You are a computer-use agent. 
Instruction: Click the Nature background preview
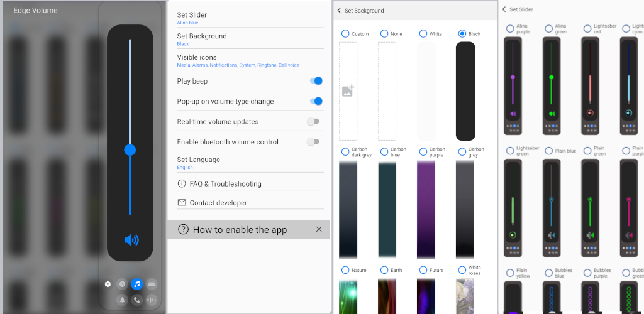(348, 296)
